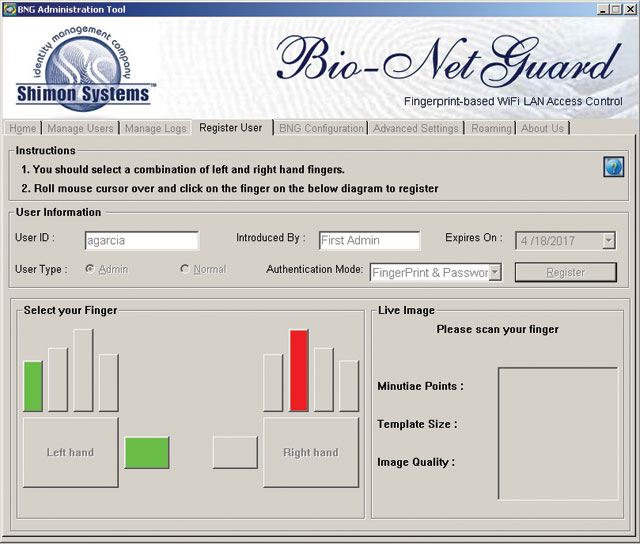
Task: Select the red right-hand index finger bar
Action: tap(299, 370)
